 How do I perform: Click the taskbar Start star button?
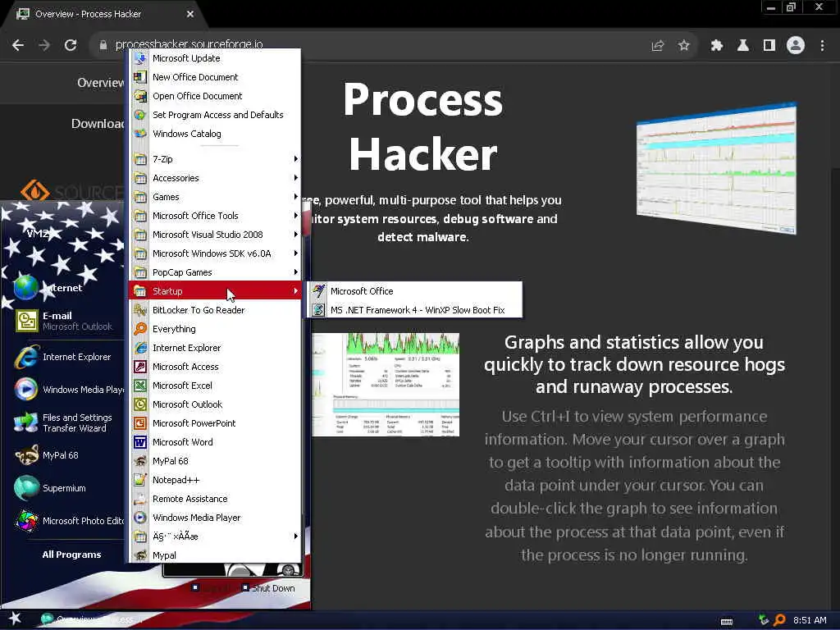click(x=15, y=619)
